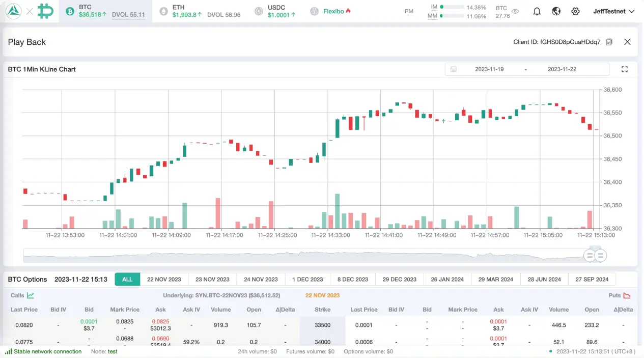Open the notification bell
Viewport: 644px width, 358px height.
[537, 11]
